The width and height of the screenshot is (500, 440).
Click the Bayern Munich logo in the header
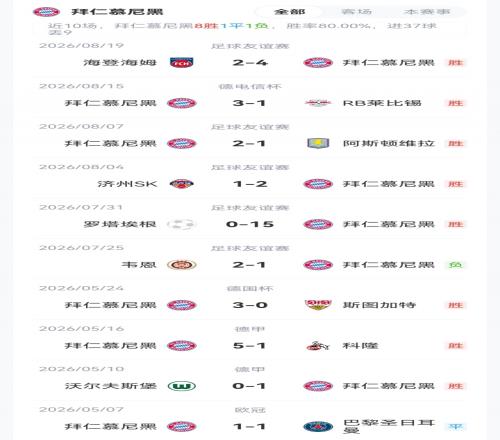[47, 12]
